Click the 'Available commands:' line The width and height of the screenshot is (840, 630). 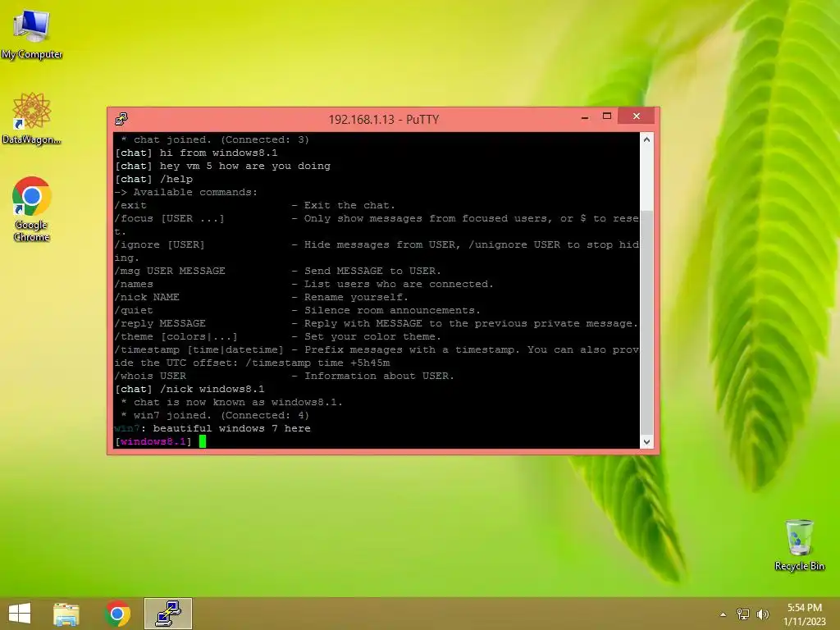point(186,192)
